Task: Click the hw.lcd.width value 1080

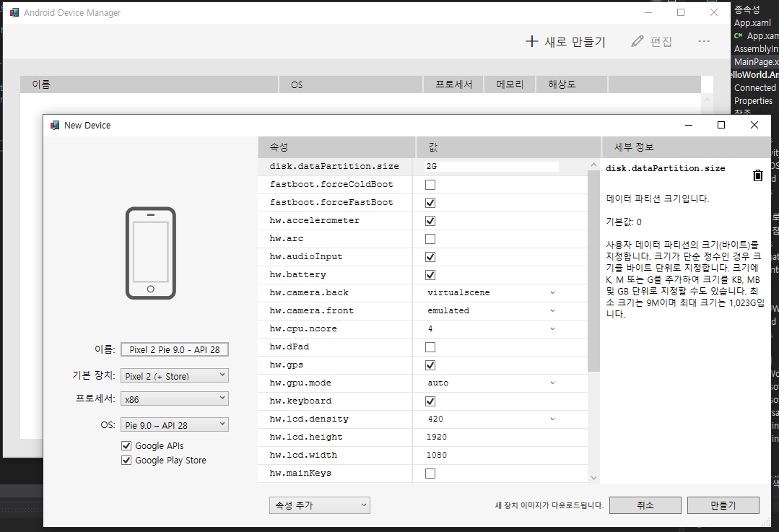Action: pos(437,455)
